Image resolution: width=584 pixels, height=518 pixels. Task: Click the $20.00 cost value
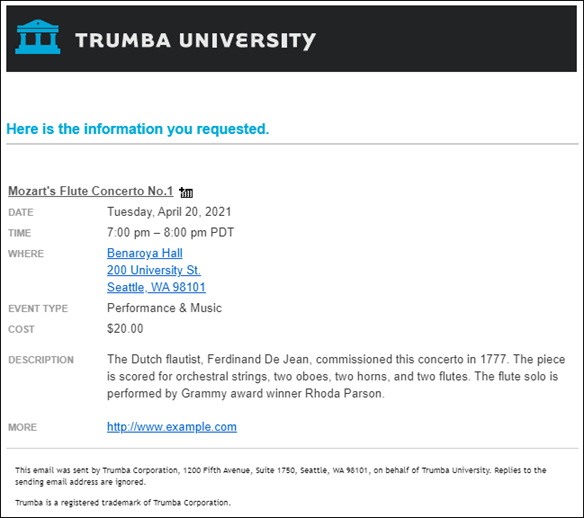pos(125,329)
